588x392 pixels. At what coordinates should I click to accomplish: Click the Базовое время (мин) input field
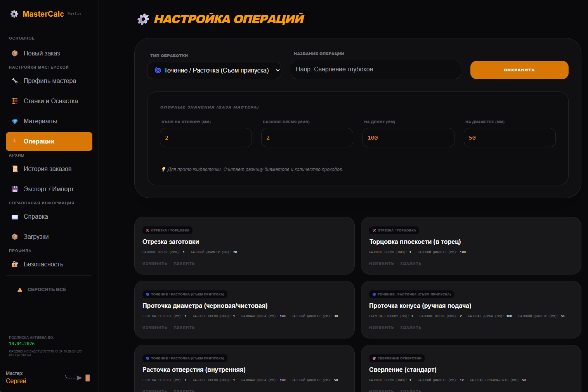307,138
